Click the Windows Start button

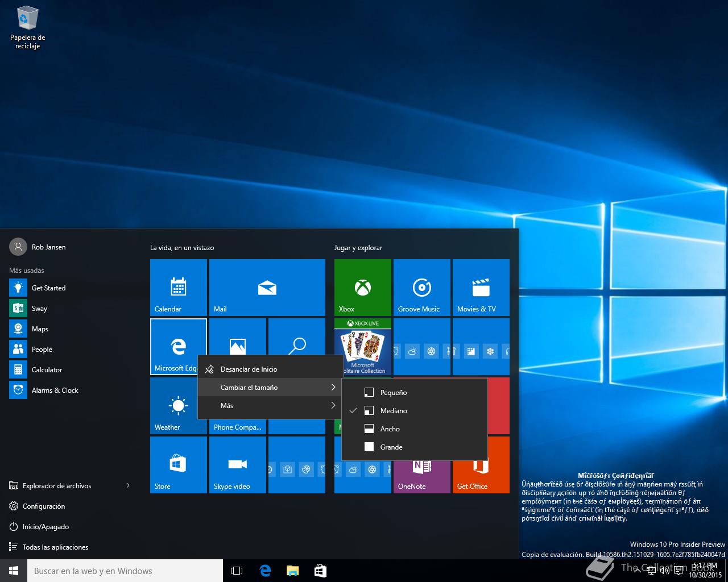[14, 571]
